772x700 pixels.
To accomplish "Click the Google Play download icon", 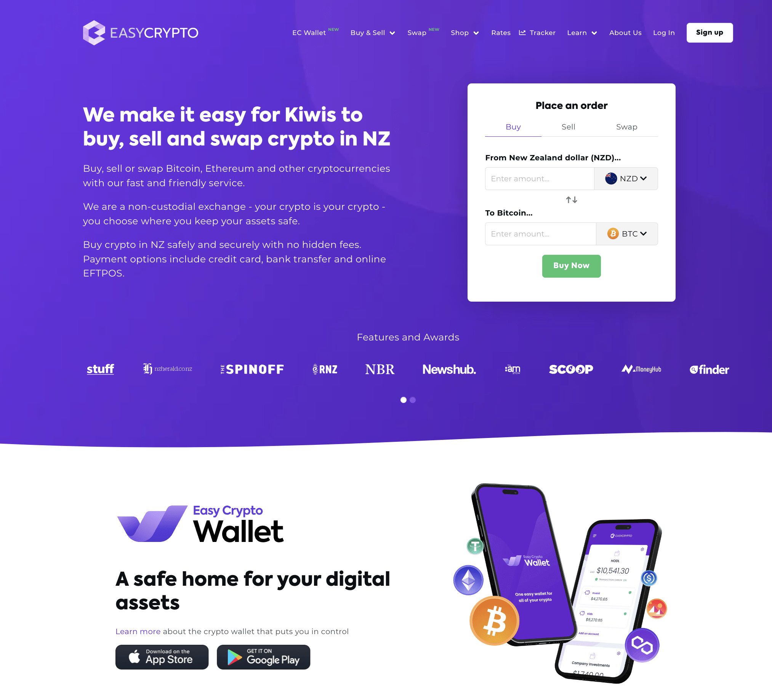I will (x=264, y=657).
